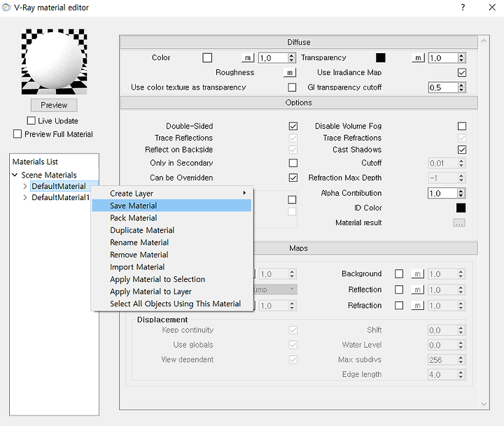Click the Roughness map 'm' button
504x426 pixels.
(290, 73)
